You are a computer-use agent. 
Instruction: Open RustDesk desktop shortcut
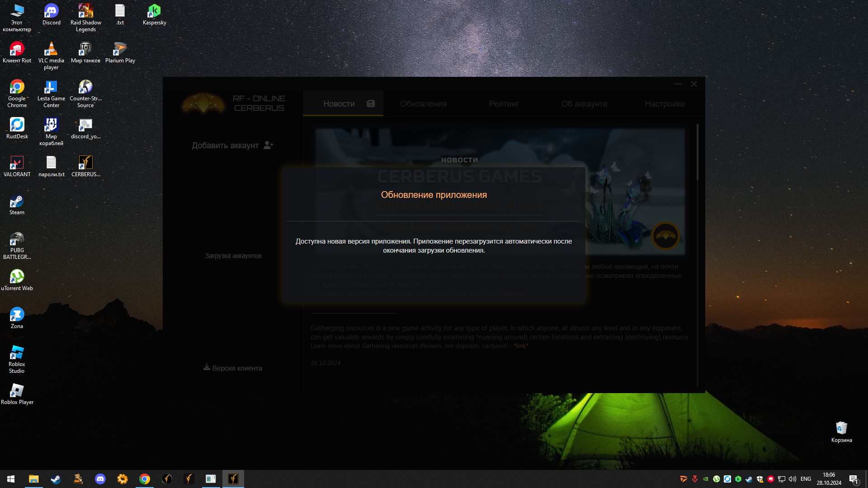tap(17, 129)
